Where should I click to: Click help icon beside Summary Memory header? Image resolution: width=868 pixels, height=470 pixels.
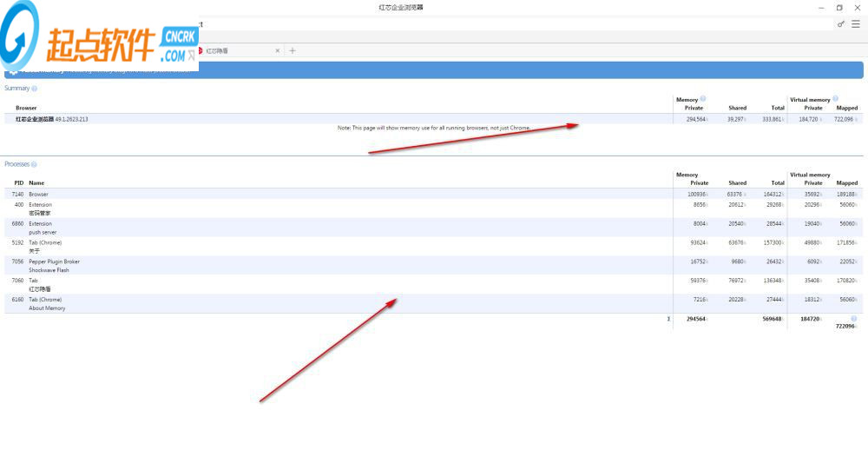point(702,99)
